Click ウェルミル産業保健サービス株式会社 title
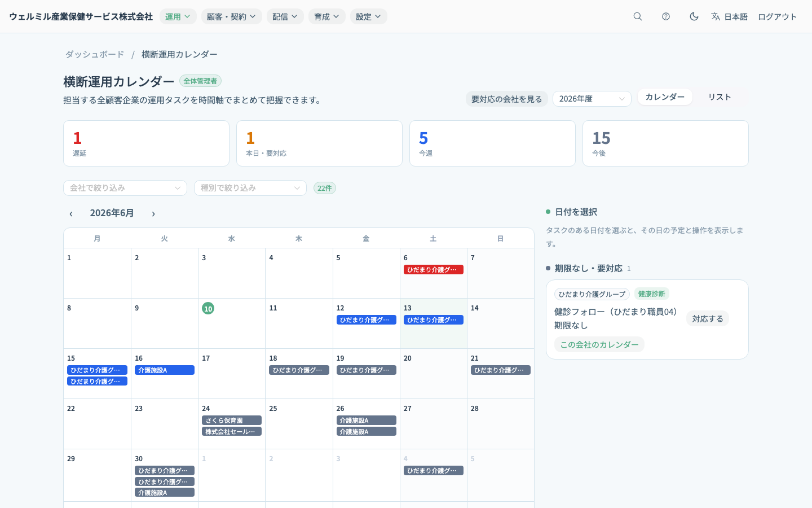Image resolution: width=812 pixels, height=508 pixels. point(81,16)
